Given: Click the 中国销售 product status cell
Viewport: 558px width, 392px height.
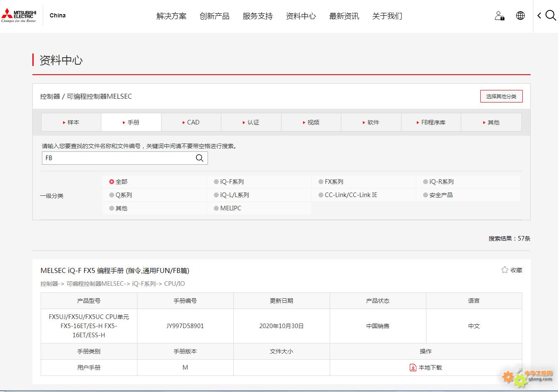Looking at the screenshot, I should (378, 326).
